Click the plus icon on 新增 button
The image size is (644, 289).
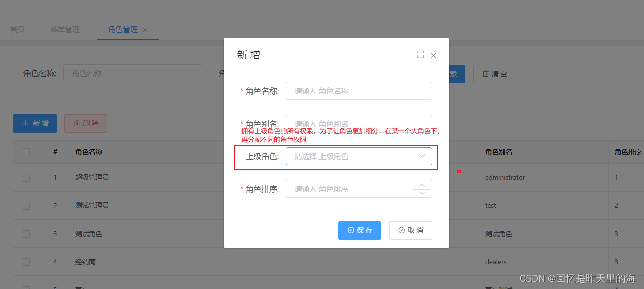25,123
